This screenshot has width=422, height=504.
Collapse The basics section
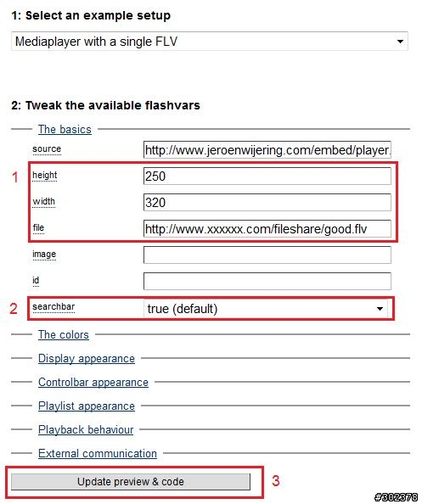tap(65, 129)
